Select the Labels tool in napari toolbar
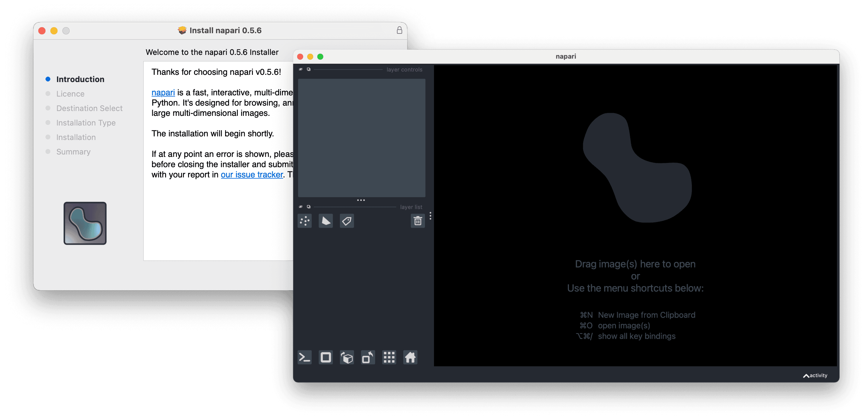The image size is (868, 420). click(x=346, y=222)
